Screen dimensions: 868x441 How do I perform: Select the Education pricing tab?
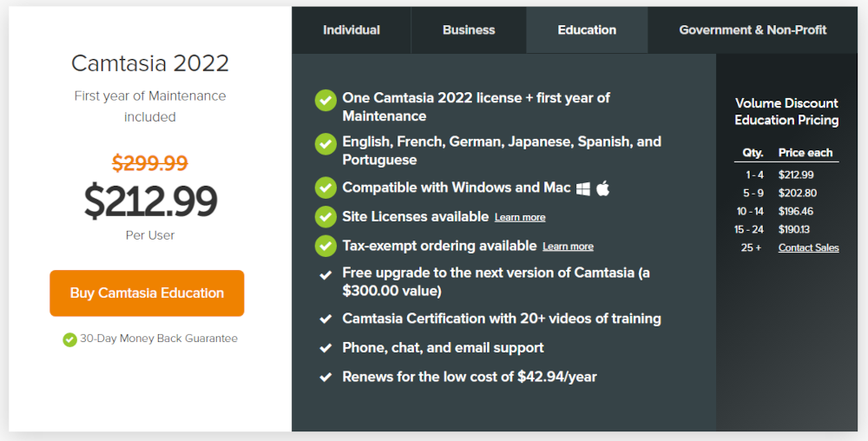pyautogui.click(x=587, y=30)
